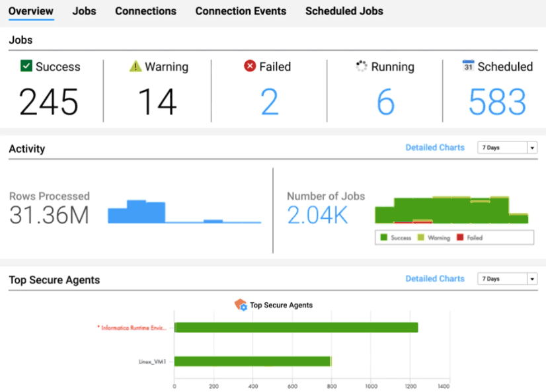This screenshot has height=392, width=546.
Task: Click the 245 success count
Action: pos(48,102)
